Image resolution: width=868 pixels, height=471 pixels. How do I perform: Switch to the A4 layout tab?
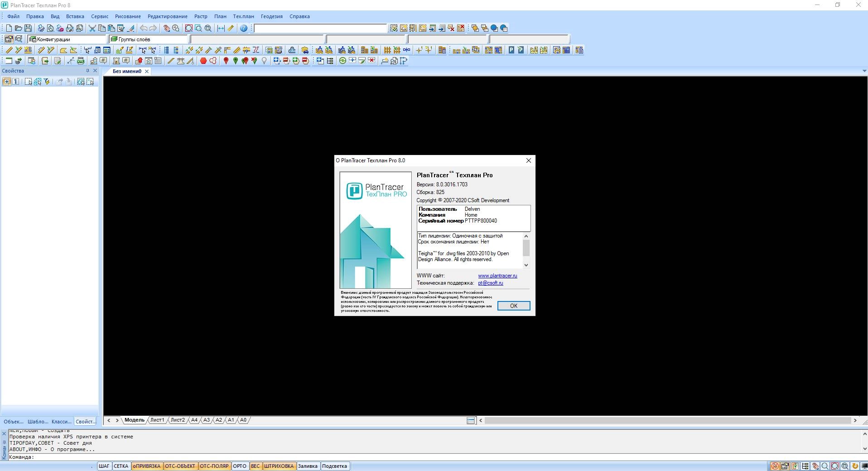[x=194, y=420]
